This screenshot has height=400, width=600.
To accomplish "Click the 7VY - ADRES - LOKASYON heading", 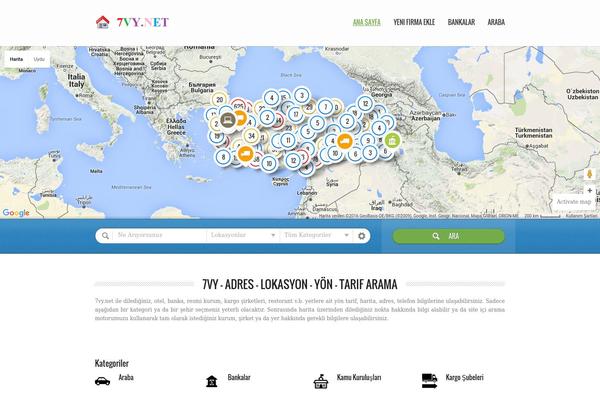I will click(x=300, y=284).
